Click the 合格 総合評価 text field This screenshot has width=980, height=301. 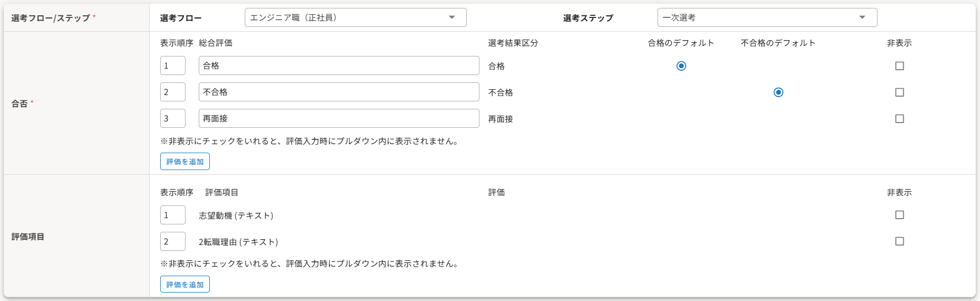[339, 65]
